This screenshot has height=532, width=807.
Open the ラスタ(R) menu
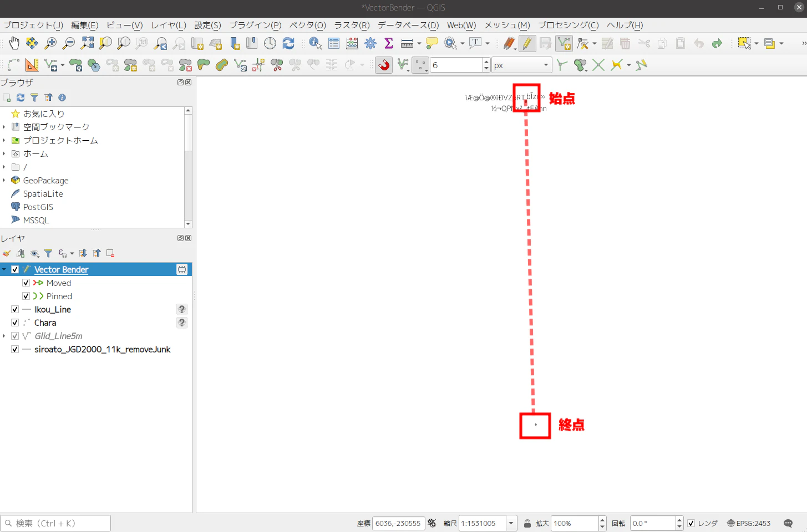click(x=352, y=25)
